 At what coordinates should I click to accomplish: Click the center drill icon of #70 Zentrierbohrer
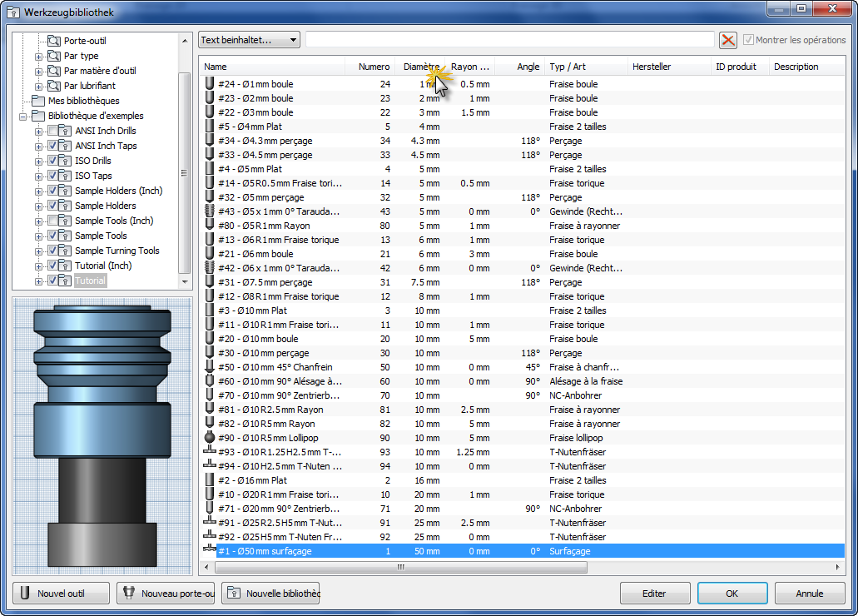[x=209, y=395]
